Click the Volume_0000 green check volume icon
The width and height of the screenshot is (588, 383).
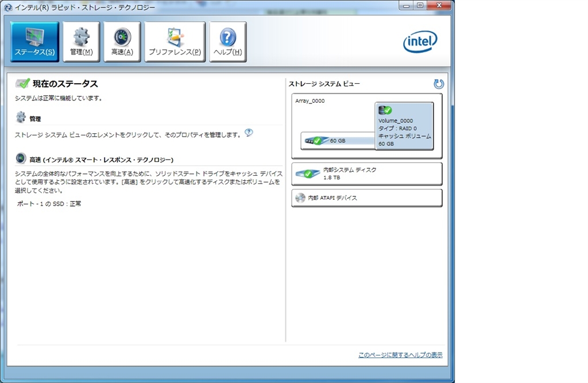[x=385, y=110]
